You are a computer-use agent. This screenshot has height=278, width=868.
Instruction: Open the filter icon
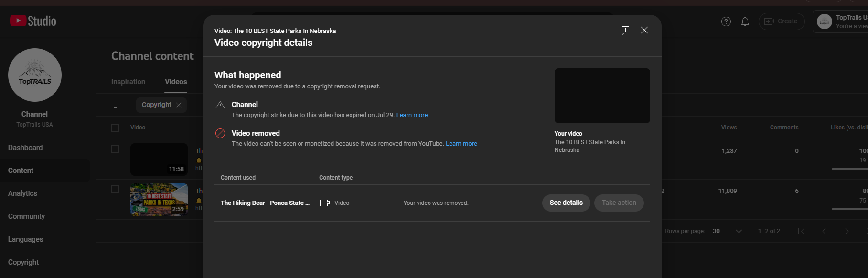pos(115,105)
